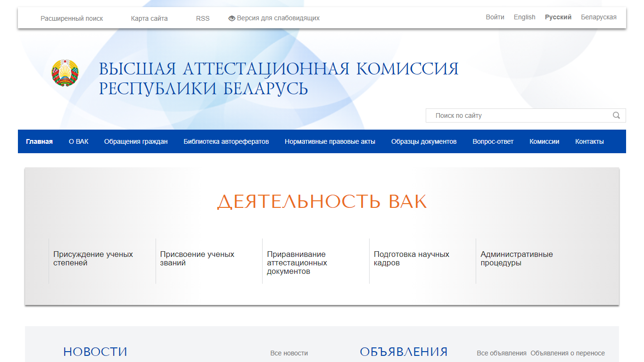Image resolution: width=644 pixels, height=362 pixels.
Task: Open Нормативные правовые акты menu
Action: [x=330, y=141]
